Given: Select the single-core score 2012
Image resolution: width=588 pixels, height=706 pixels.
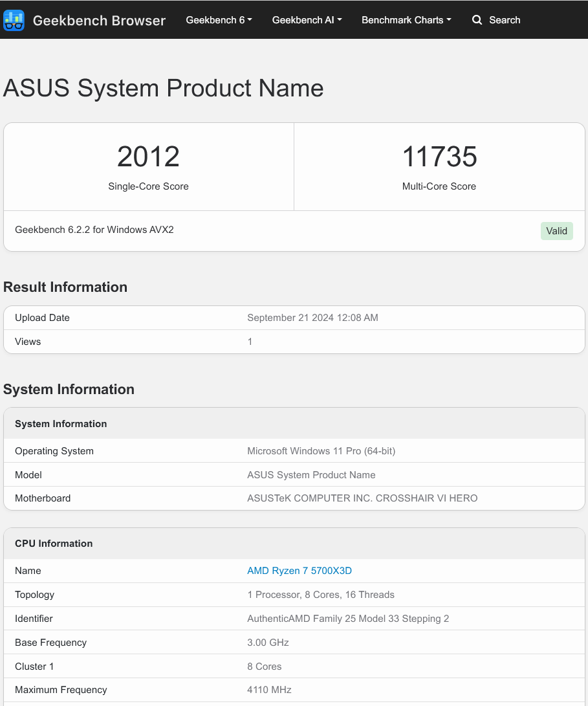Looking at the screenshot, I should click(x=148, y=157).
